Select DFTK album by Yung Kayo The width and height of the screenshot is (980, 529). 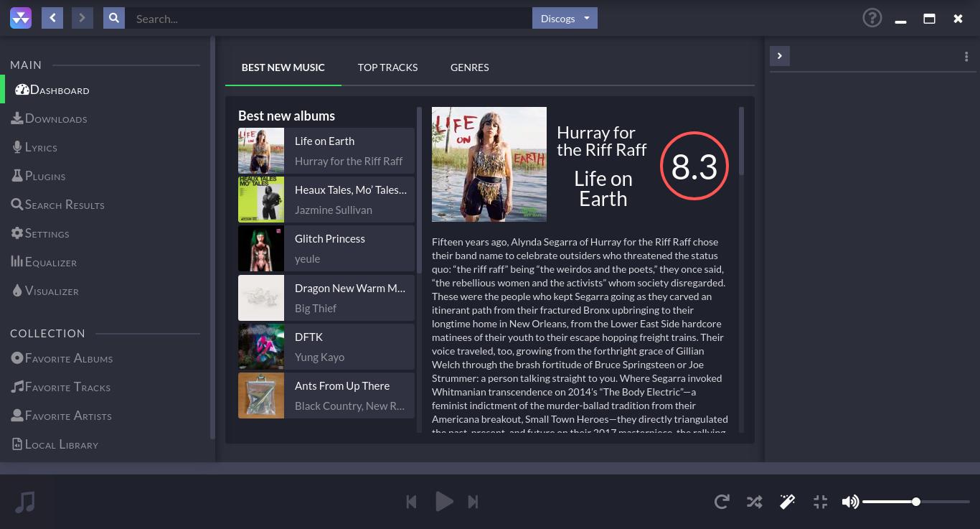coord(326,347)
